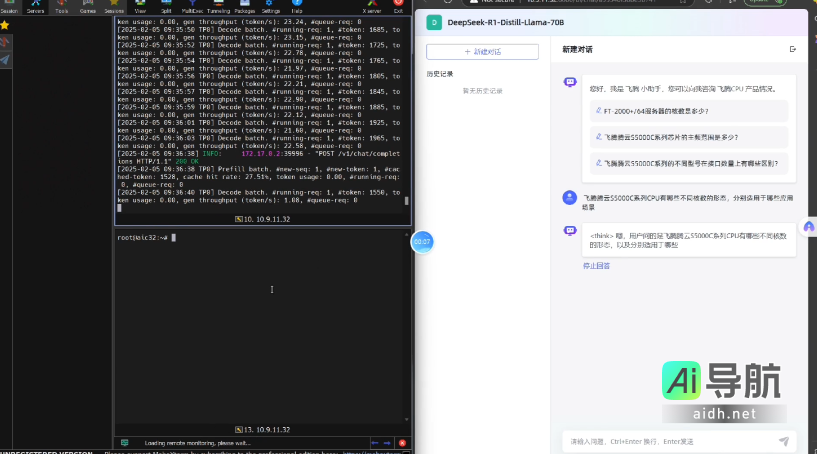The width and height of the screenshot is (817, 454).
Task: Click the Split toolbar button
Action: (166, 6)
